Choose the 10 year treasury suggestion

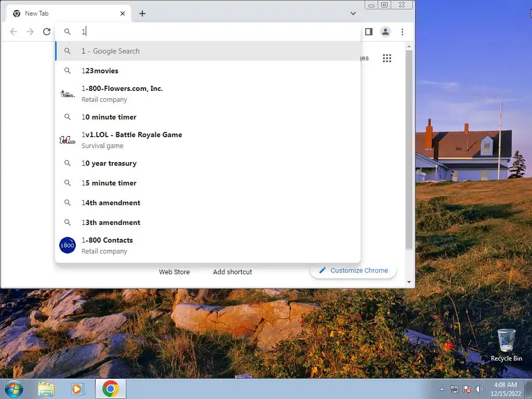click(208, 163)
